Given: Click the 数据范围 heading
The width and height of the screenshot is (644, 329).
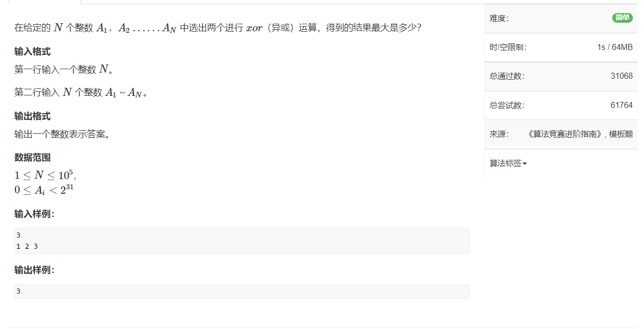Looking at the screenshot, I should coord(32,157).
